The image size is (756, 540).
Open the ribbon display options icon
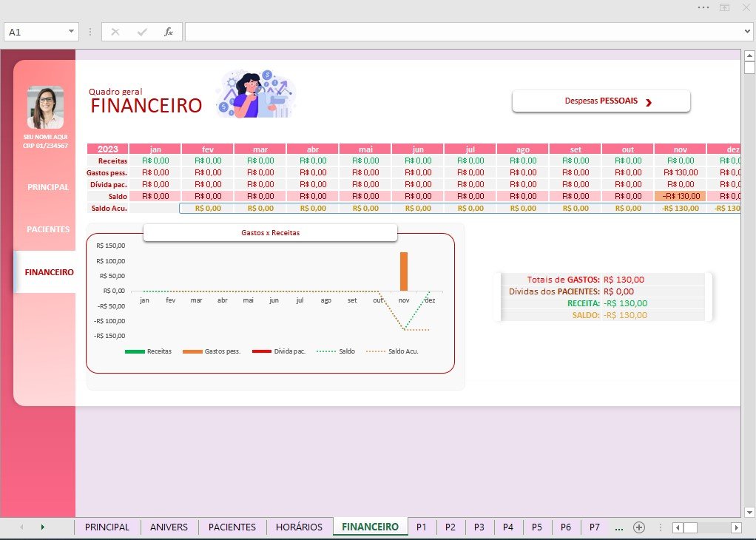[x=724, y=7]
